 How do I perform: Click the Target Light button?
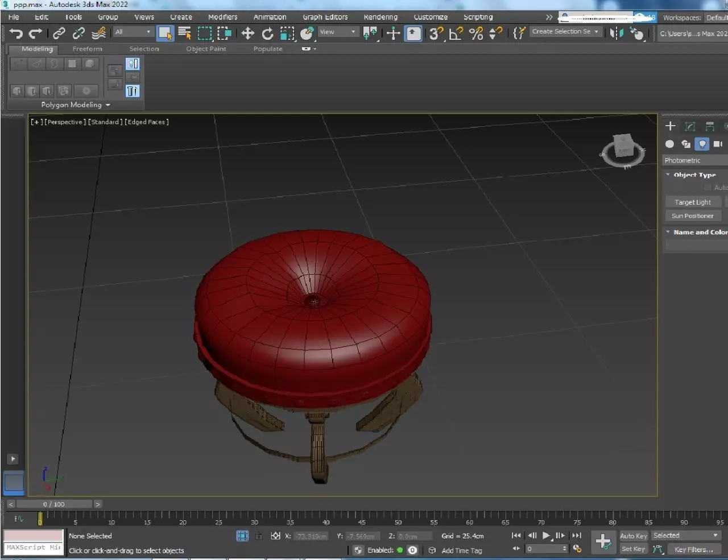pos(693,202)
